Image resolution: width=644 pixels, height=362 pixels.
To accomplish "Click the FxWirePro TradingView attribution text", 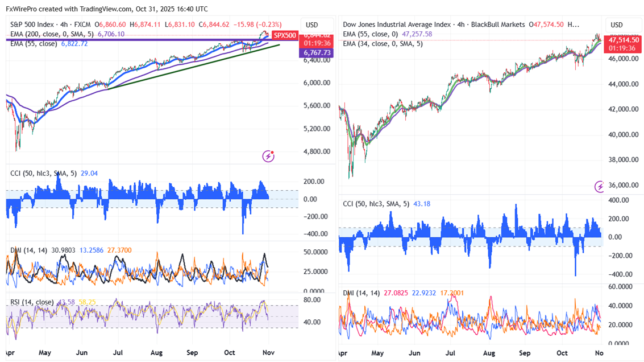I will (107, 9).
